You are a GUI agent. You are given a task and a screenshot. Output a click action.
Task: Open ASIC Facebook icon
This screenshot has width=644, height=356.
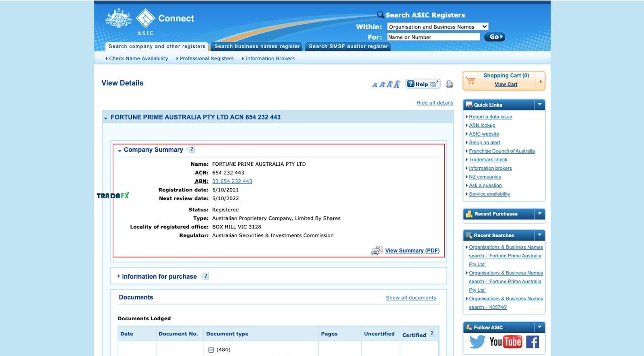click(x=532, y=342)
